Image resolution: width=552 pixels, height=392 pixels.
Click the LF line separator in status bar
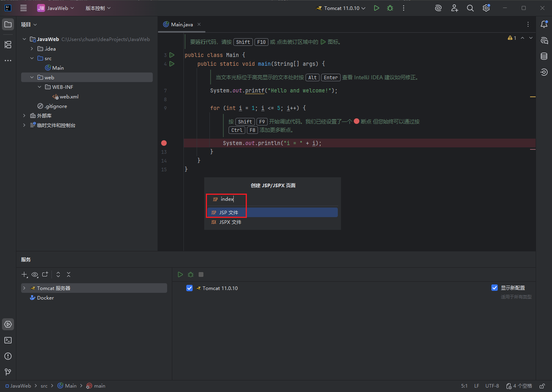(x=477, y=386)
